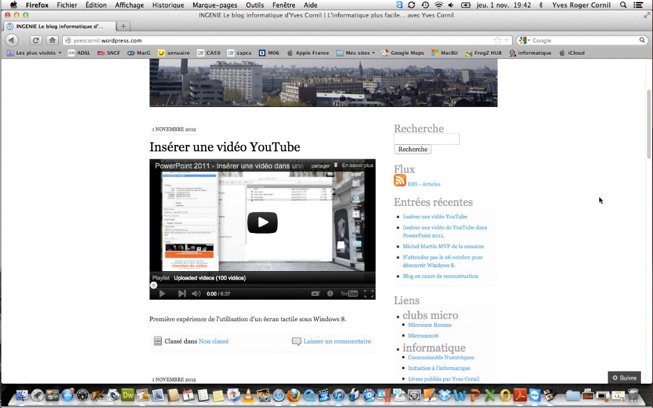This screenshot has width=653, height=408.
Task: Click the Suivre follow button
Action: pyautogui.click(x=624, y=378)
